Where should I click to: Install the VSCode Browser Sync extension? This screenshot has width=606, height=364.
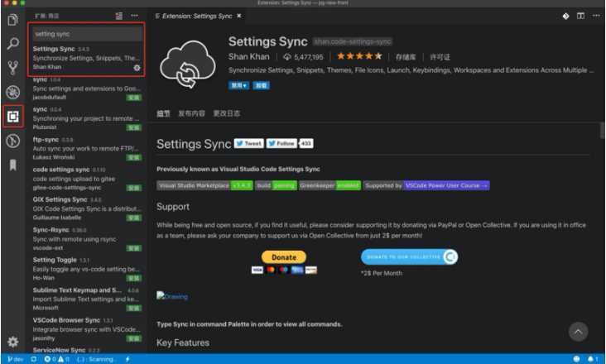coord(134,338)
